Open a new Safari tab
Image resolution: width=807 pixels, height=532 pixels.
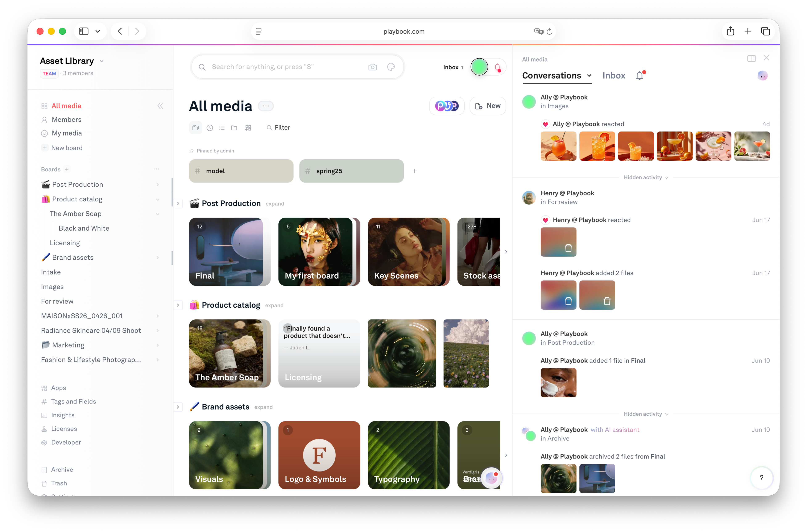point(748,31)
